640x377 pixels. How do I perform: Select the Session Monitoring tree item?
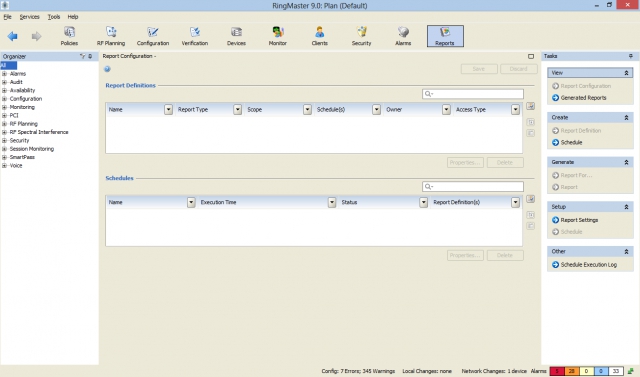(32, 149)
